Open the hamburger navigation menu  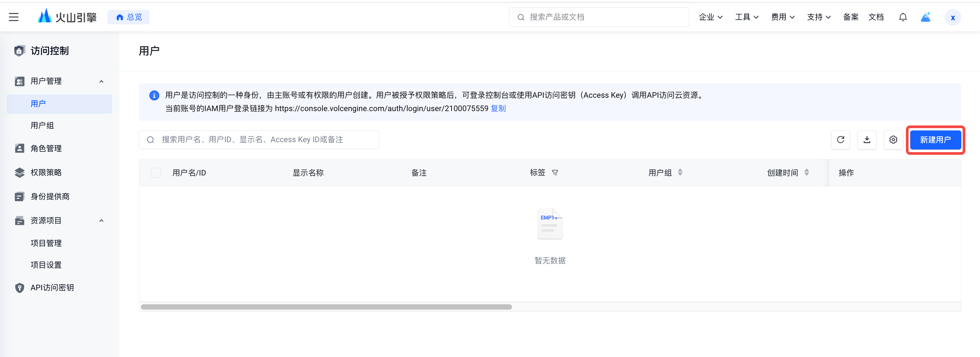point(14,17)
